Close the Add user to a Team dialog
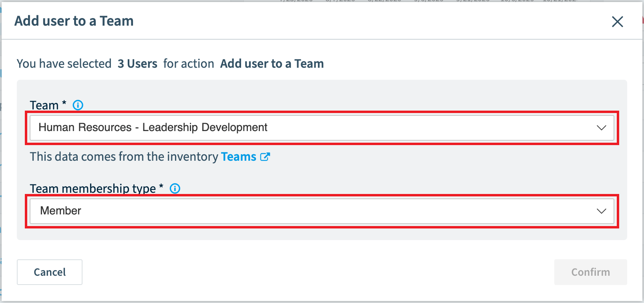 point(618,22)
